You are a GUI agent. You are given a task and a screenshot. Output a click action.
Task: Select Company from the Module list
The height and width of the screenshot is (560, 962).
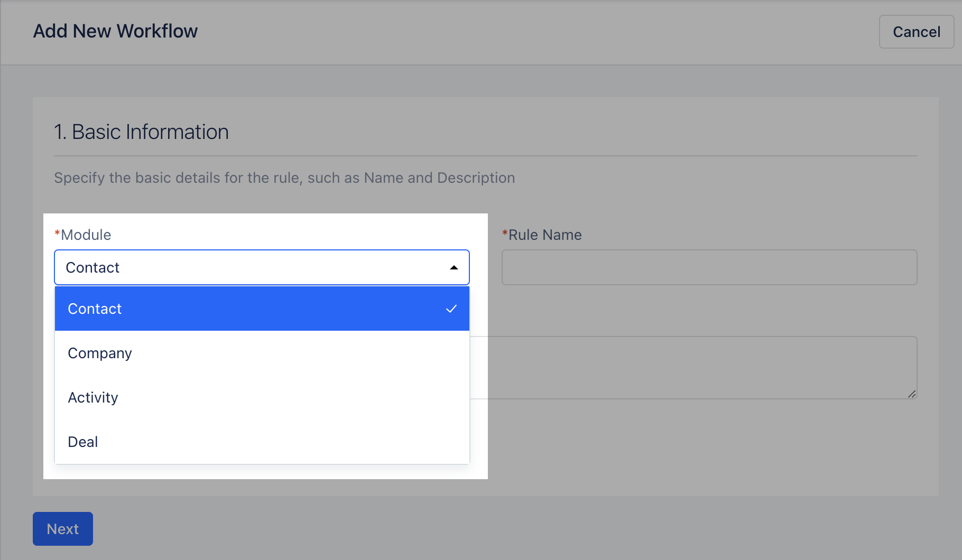pos(262,353)
